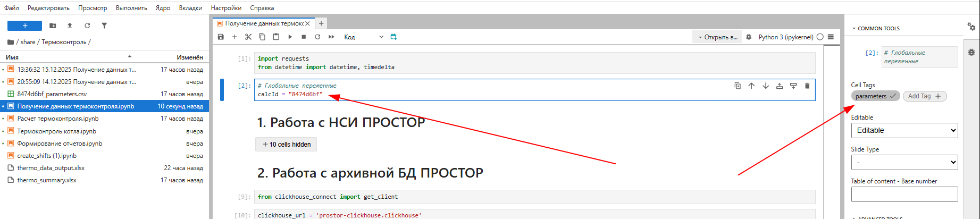980x219 pixels.
Task: Upload files using the upload icon
Action: (x=70, y=26)
